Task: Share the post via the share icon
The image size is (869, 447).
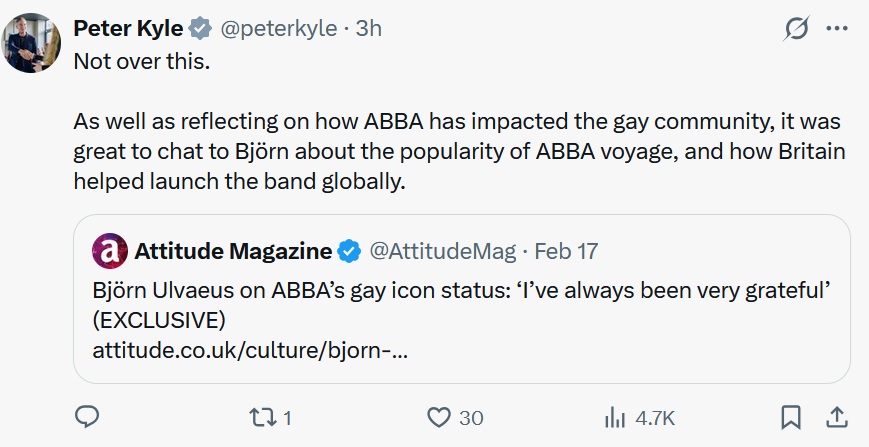Action: [834, 417]
